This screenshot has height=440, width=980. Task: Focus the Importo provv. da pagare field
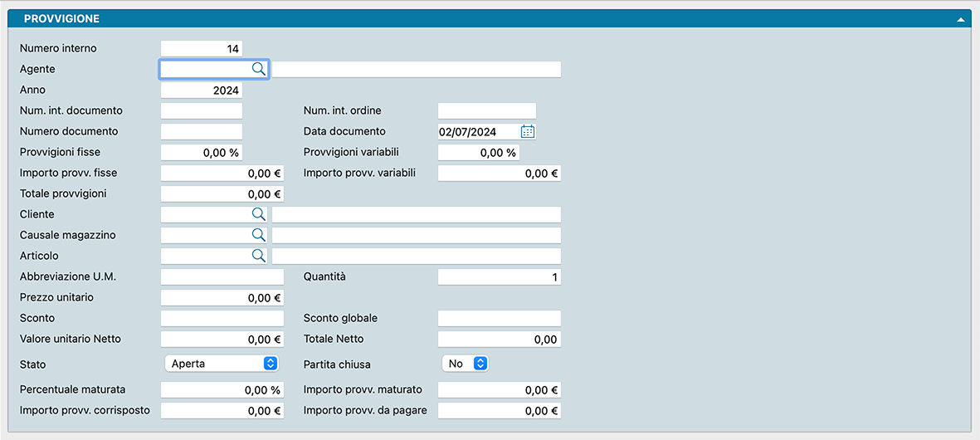[499, 411]
